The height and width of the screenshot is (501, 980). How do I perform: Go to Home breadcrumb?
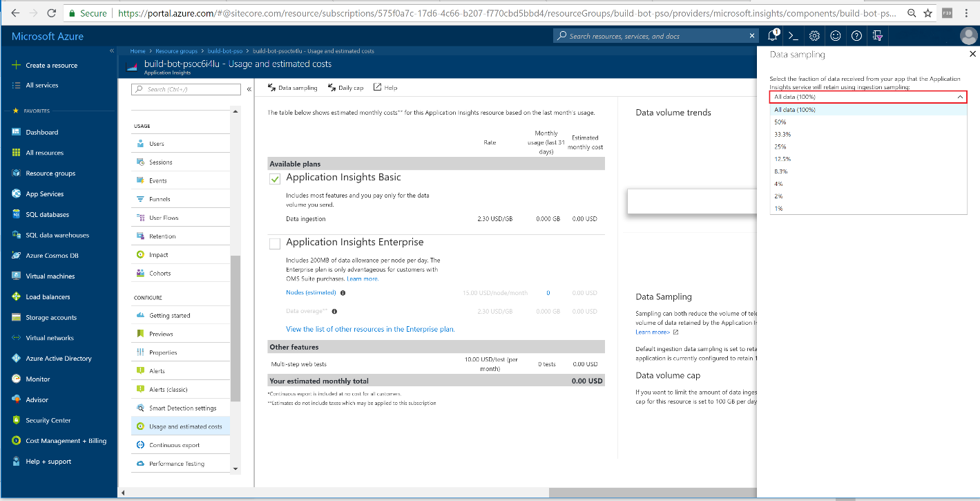(137, 51)
